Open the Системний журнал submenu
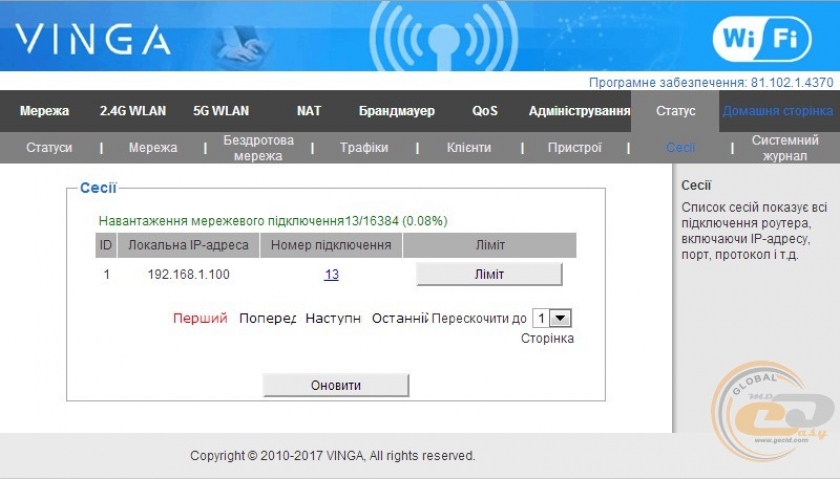 pyautogui.click(x=785, y=148)
